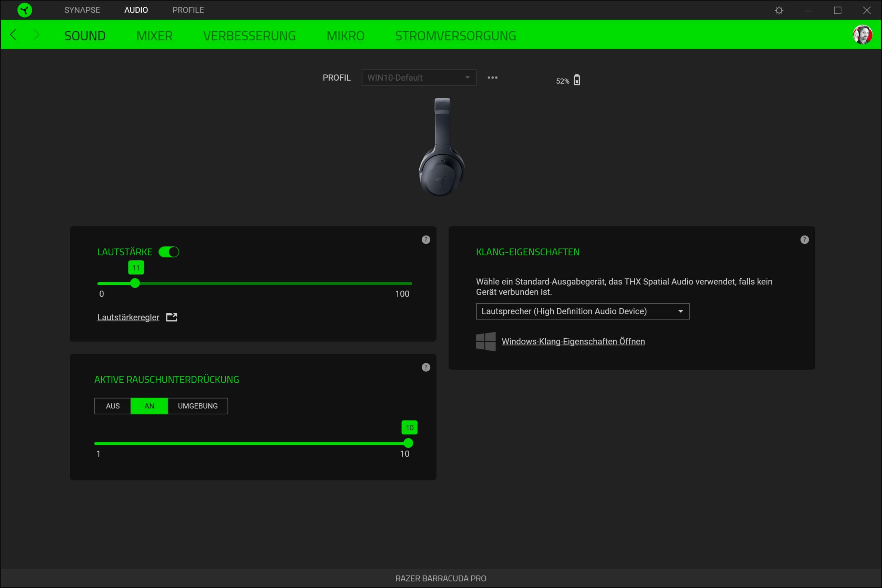The image size is (882, 588).
Task: Open the Windows-Klang-Eigenschaften Öffnen link
Action: 573,342
